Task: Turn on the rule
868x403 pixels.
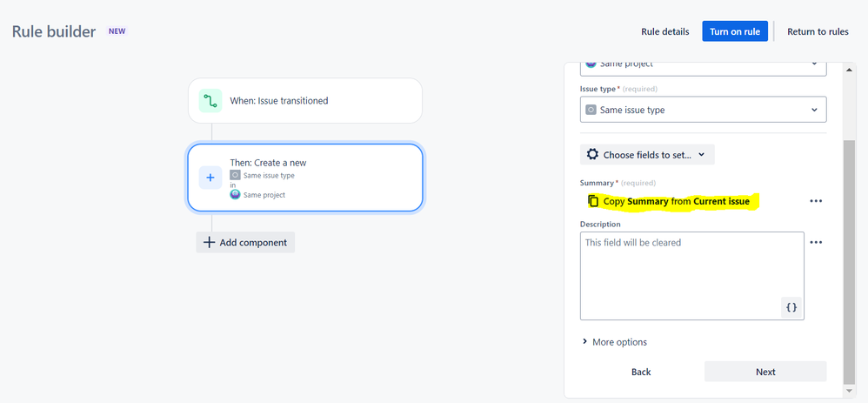Action: coord(735,31)
